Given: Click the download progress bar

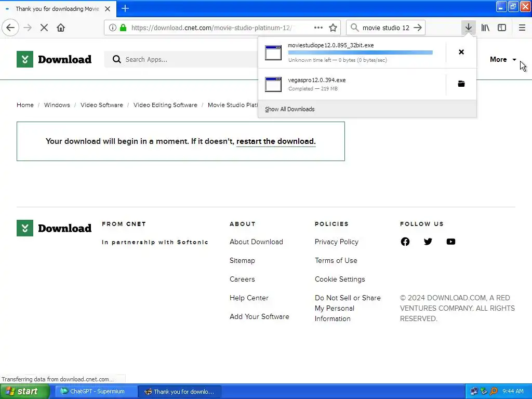Looking at the screenshot, I should click(x=361, y=52).
